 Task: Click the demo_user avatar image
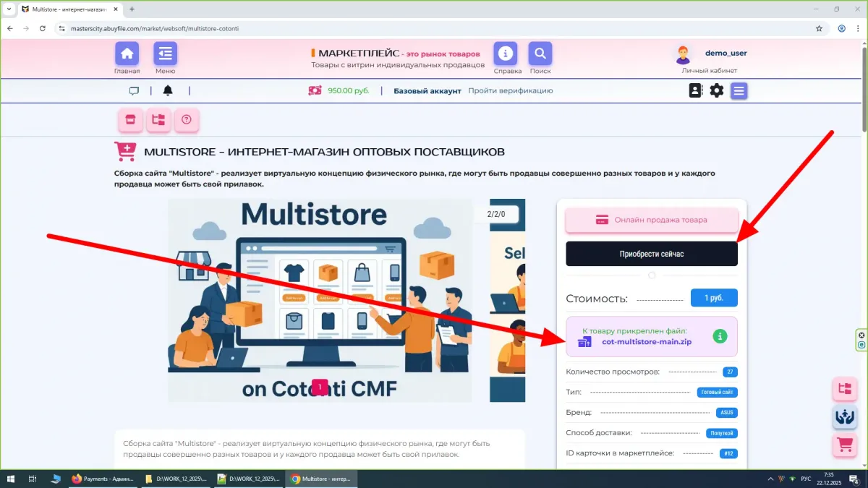coord(683,54)
